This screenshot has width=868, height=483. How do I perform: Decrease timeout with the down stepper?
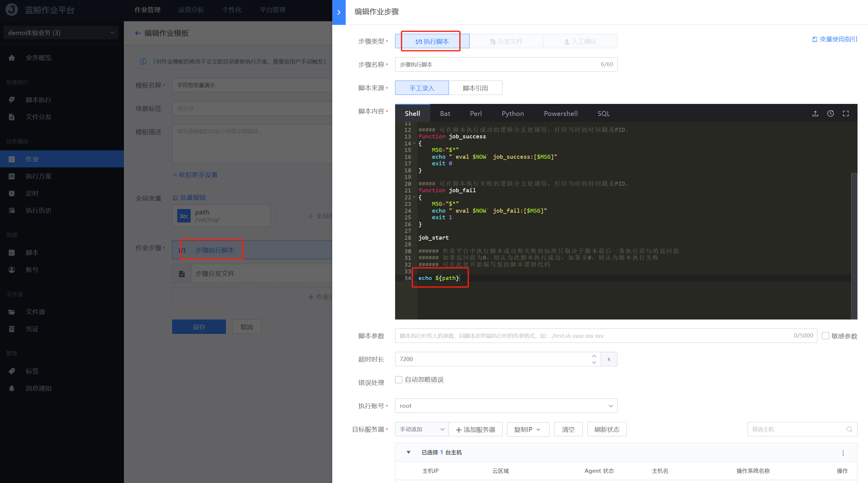(594, 363)
